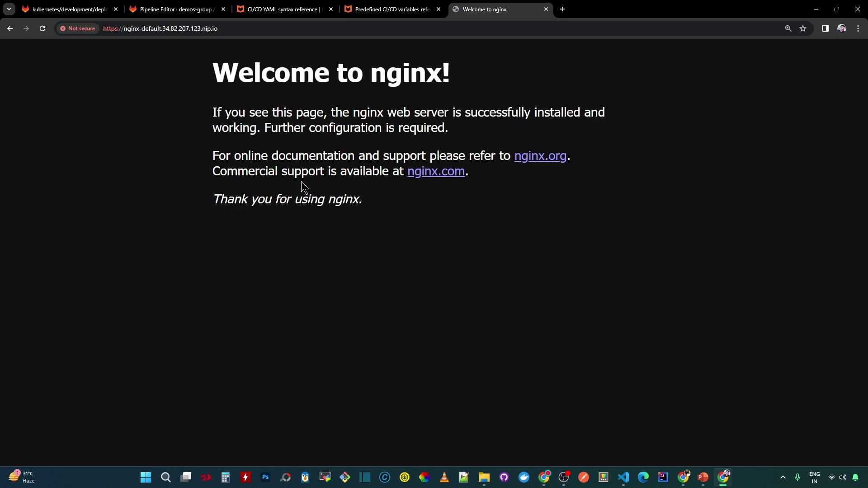Screen dimensions: 868x488
Task: Toggle the volume icon in the system tray
Action: click(x=843, y=477)
